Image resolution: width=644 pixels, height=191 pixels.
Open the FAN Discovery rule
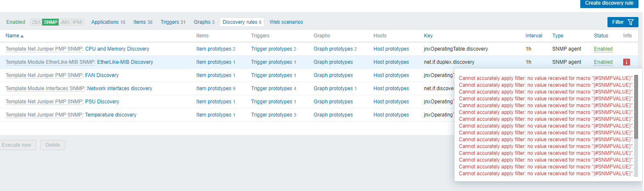pos(102,75)
